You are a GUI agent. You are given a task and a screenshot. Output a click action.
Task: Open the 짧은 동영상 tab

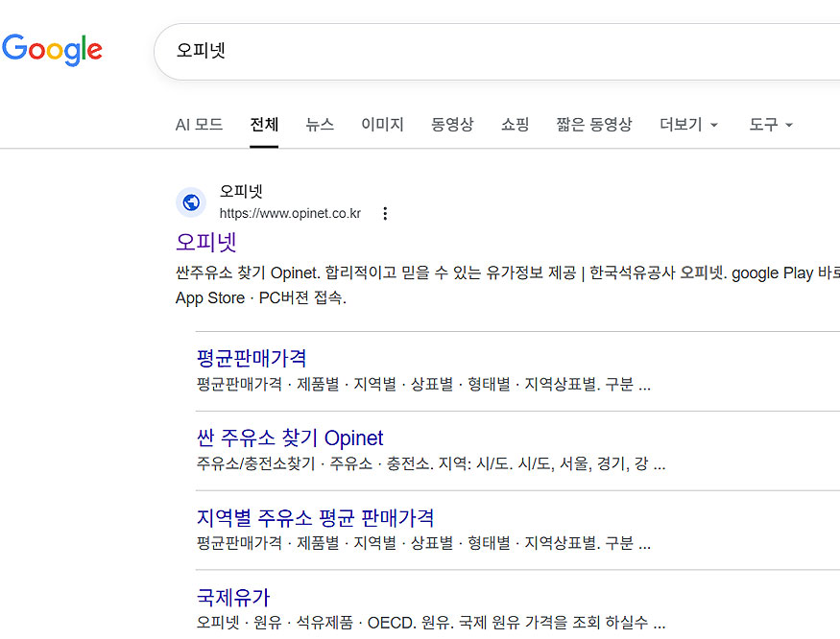click(x=593, y=125)
